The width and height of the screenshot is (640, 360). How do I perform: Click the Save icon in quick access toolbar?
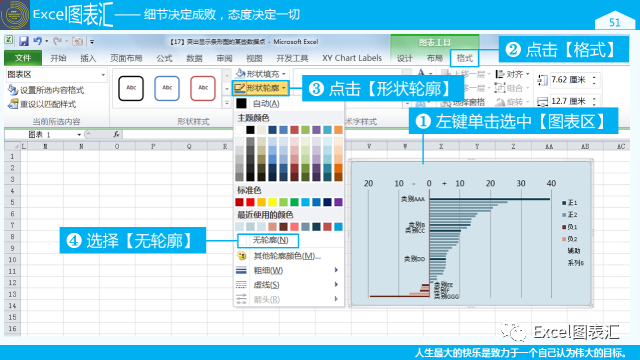(23, 41)
